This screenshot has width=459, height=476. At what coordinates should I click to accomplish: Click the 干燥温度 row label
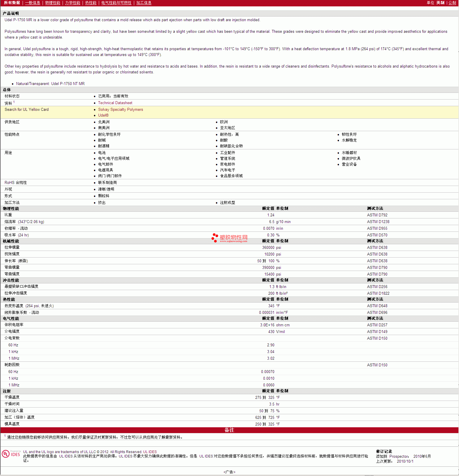click(x=12, y=397)
